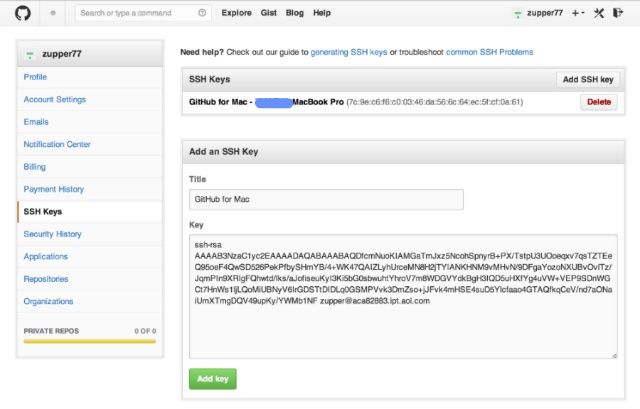Select Security History in sidebar
Viewport: 640px width, 409px height.
52,234
